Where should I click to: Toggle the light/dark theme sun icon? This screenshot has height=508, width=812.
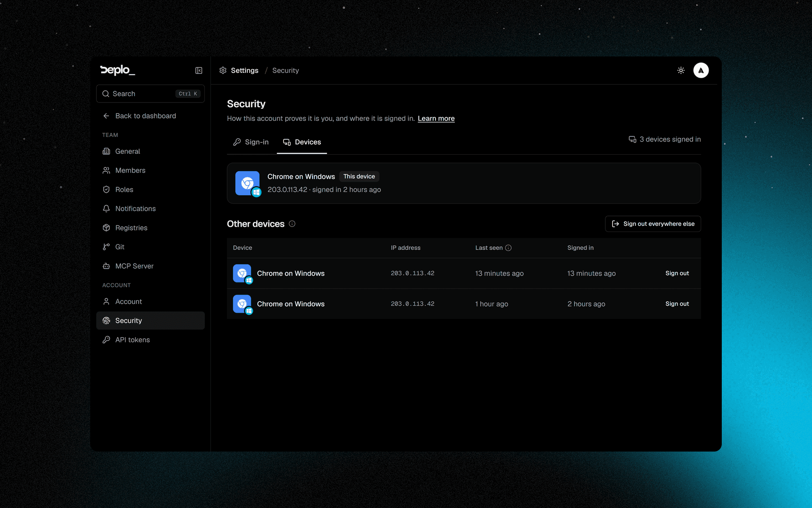coord(681,71)
